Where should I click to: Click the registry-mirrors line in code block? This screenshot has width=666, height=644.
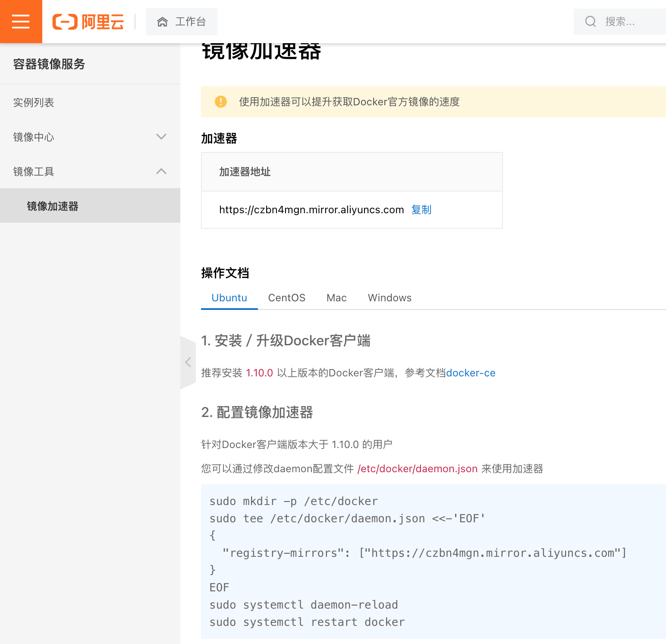click(424, 553)
